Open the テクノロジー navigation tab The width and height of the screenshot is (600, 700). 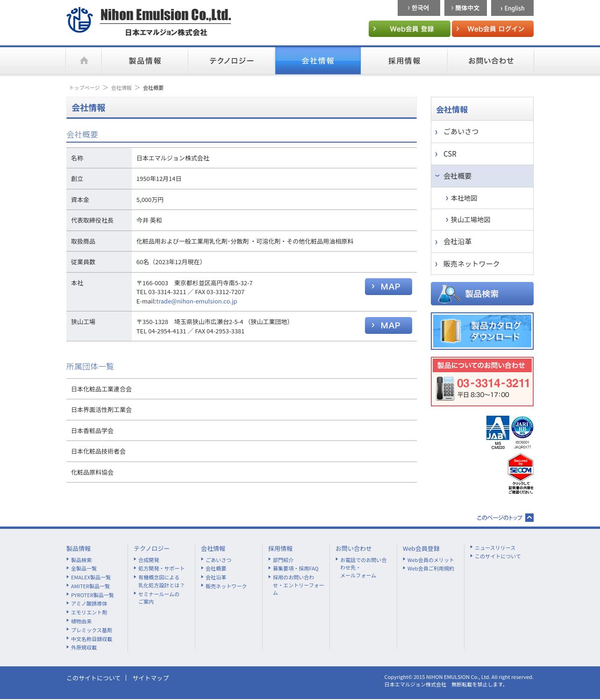[231, 61]
